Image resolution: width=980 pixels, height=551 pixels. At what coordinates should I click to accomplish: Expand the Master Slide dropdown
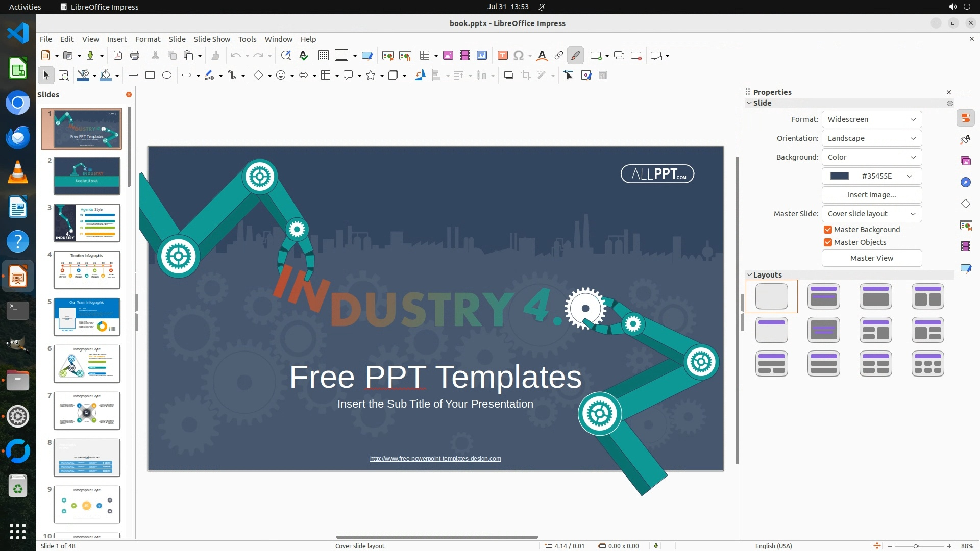pos(871,214)
